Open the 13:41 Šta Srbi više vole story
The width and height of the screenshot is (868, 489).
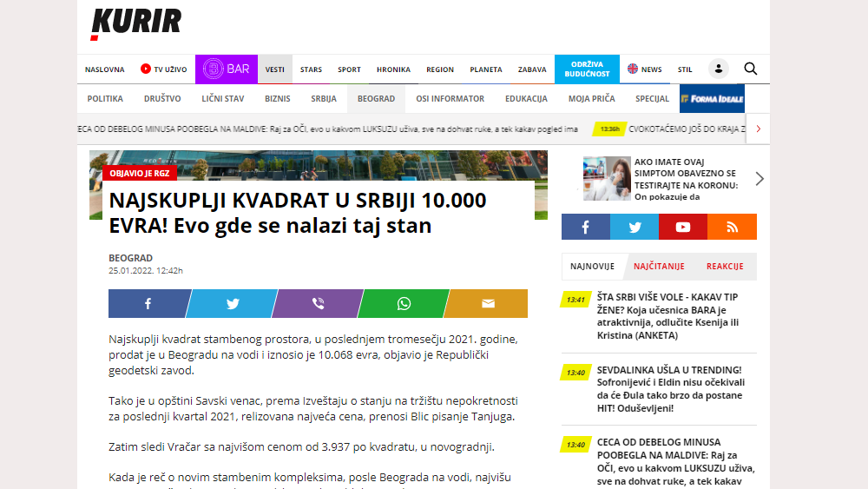coord(667,316)
